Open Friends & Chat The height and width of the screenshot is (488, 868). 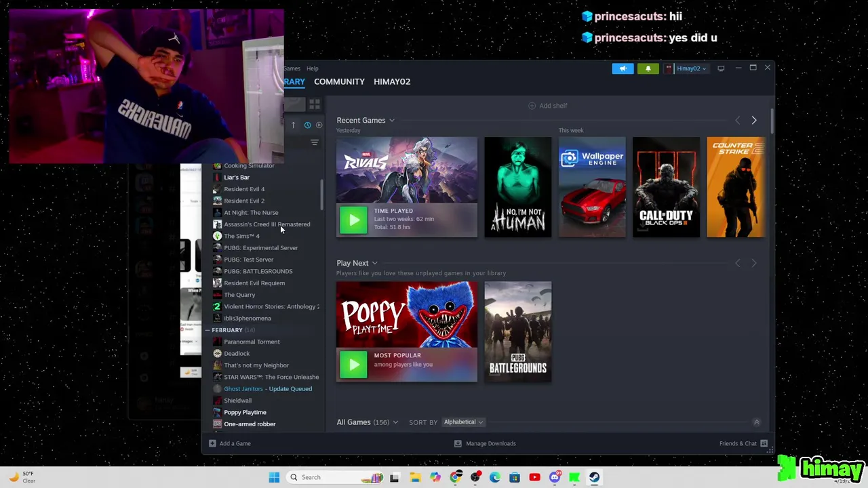click(x=743, y=443)
